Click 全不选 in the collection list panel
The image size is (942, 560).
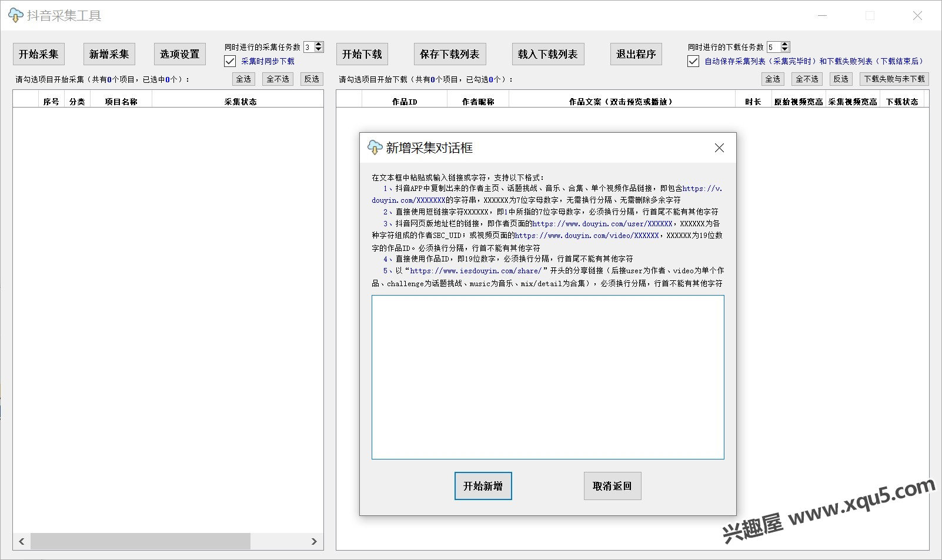click(x=278, y=79)
